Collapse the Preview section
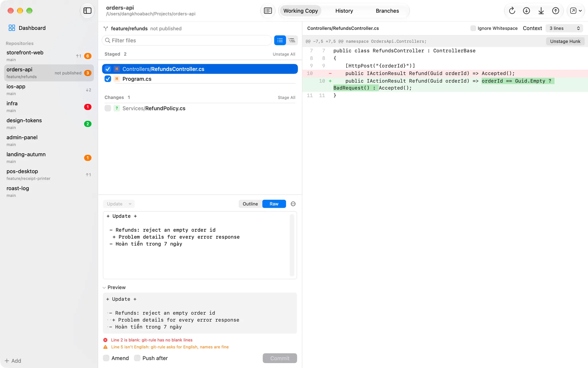 (x=104, y=287)
